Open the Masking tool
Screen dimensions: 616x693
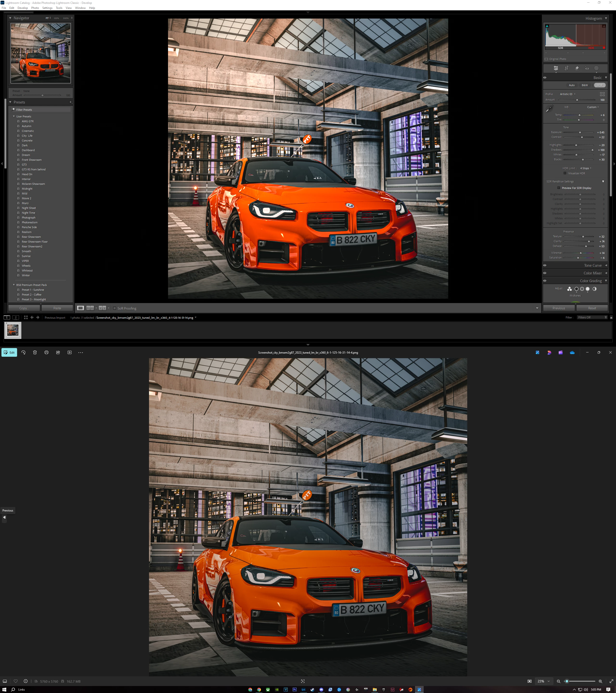pyautogui.click(x=596, y=68)
